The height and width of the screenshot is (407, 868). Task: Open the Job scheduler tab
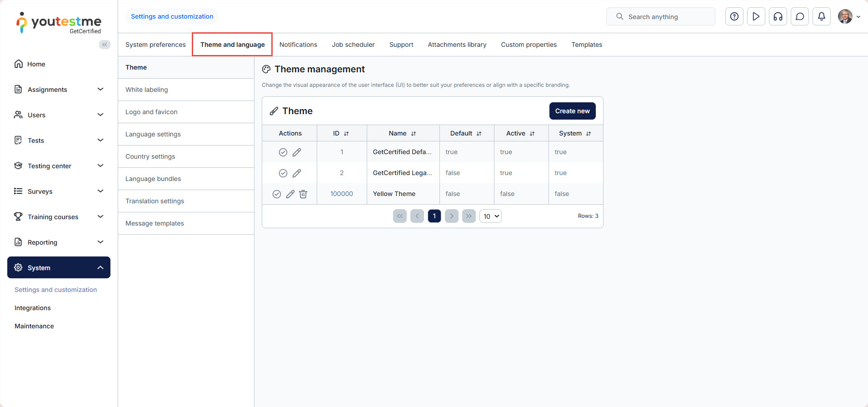pos(353,45)
